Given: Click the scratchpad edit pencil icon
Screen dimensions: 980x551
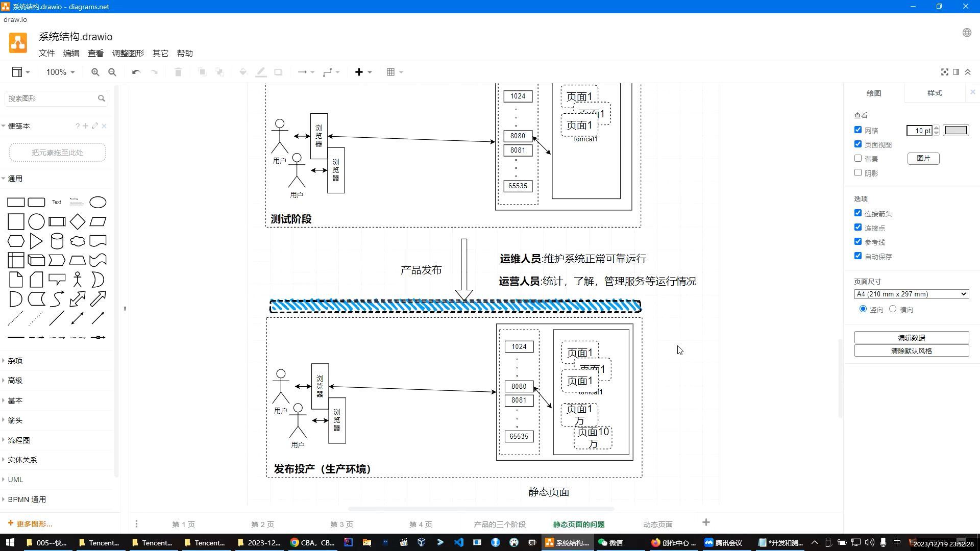Looking at the screenshot, I should (95, 126).
